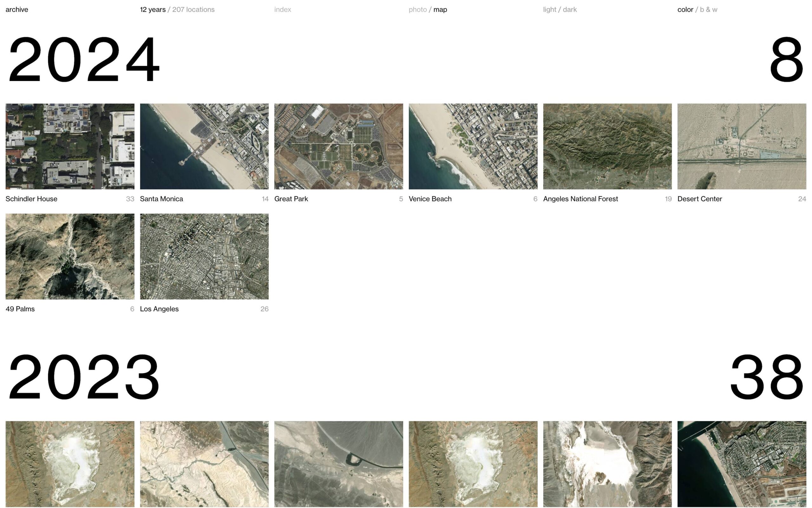Click the photo count 33 for Schindler House

130,199
